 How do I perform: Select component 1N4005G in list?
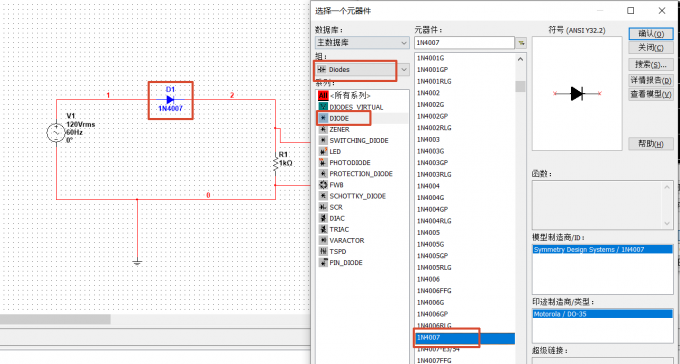pos(431,244)
